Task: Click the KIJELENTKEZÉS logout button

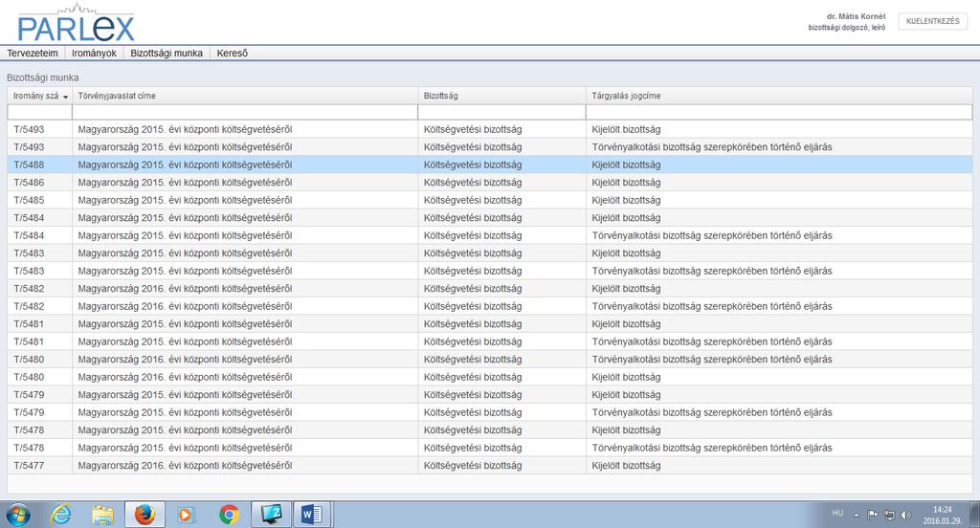Action: coord(932,21)
